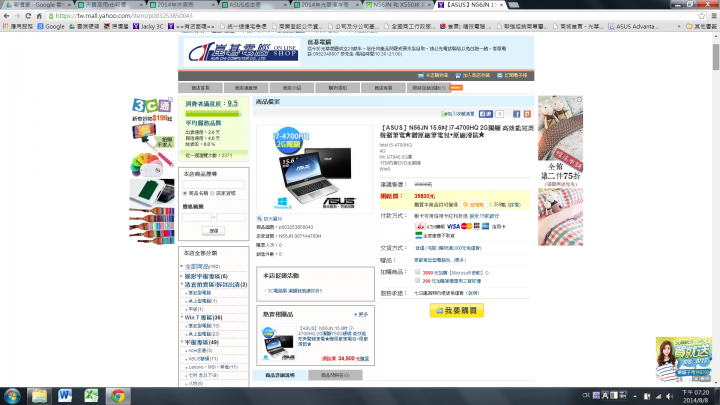Open the Chrome menu icon
This screenshot has height=405, width=720.
pos(714,16)
